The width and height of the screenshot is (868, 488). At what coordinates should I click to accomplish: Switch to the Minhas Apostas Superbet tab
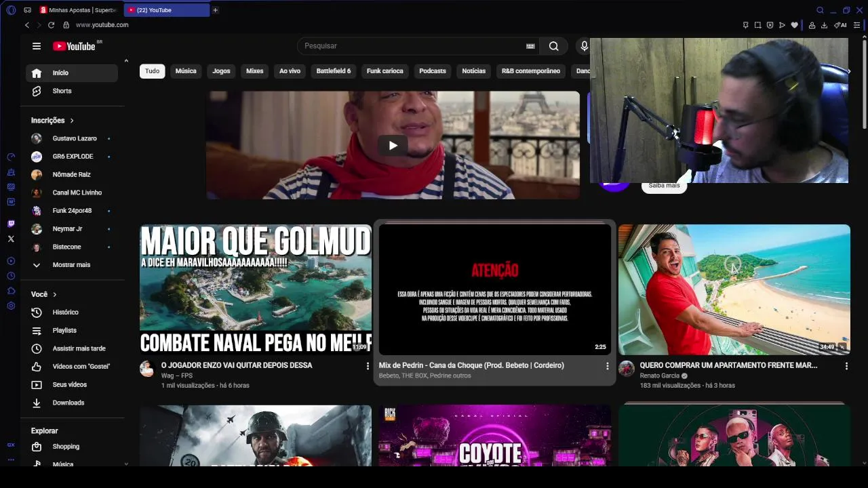pyautogui.click(x=79, y=10)
